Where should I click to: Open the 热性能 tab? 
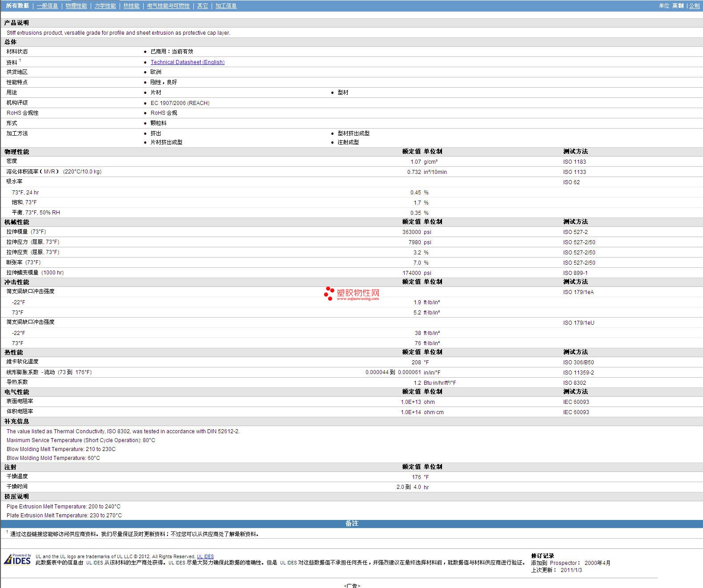(x=131, y=6)
